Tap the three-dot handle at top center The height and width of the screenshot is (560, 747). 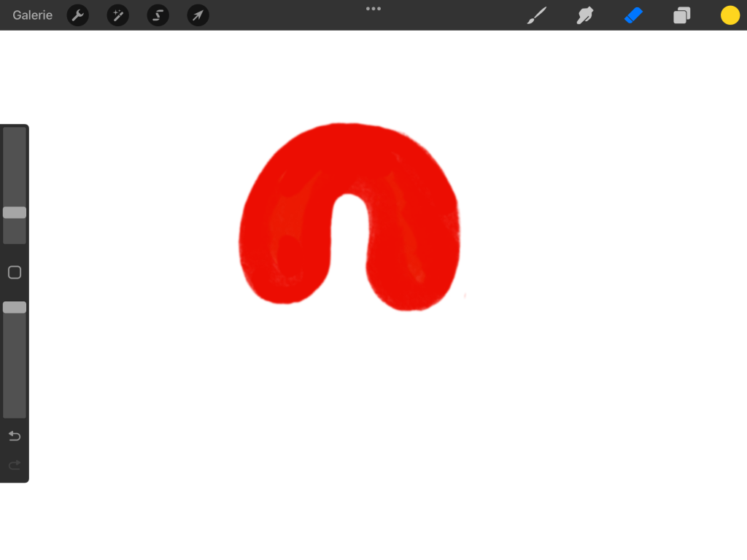(x=373, y=9)
